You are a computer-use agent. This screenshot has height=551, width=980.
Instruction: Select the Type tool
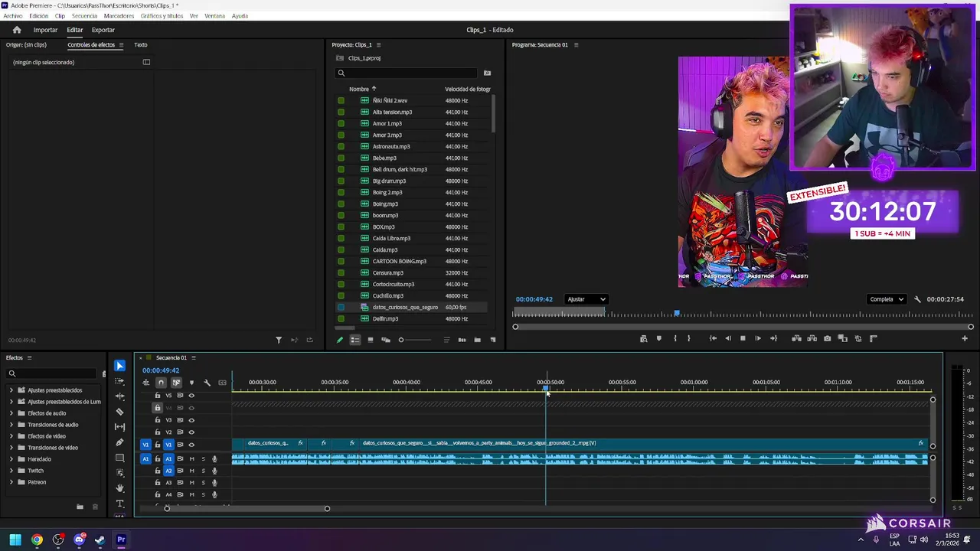(119, 504)
